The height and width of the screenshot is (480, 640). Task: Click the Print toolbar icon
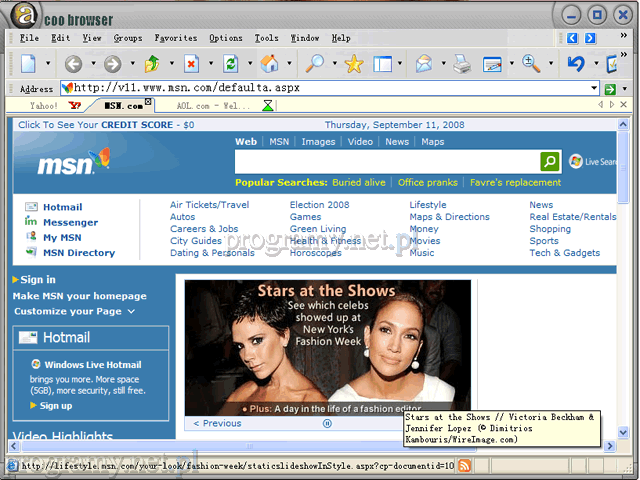(461, 64)
